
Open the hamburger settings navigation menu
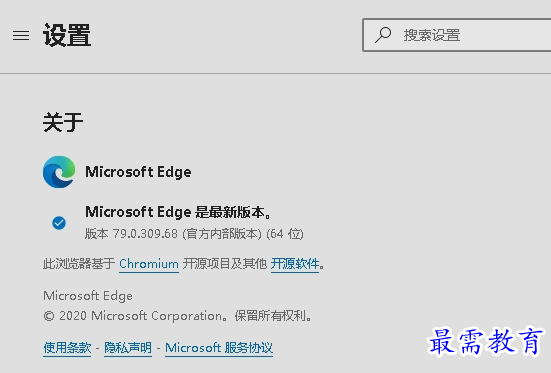tap(21, 36)
